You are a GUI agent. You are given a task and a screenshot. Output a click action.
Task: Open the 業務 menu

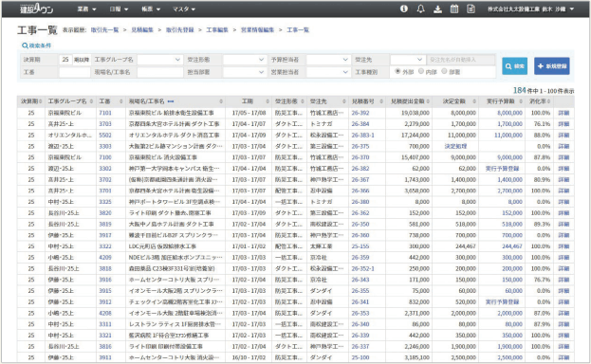(86, 9)
